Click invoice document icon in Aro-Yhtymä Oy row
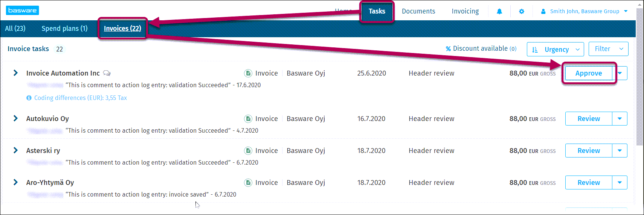644x215 pixels. [x=248, y=183]
